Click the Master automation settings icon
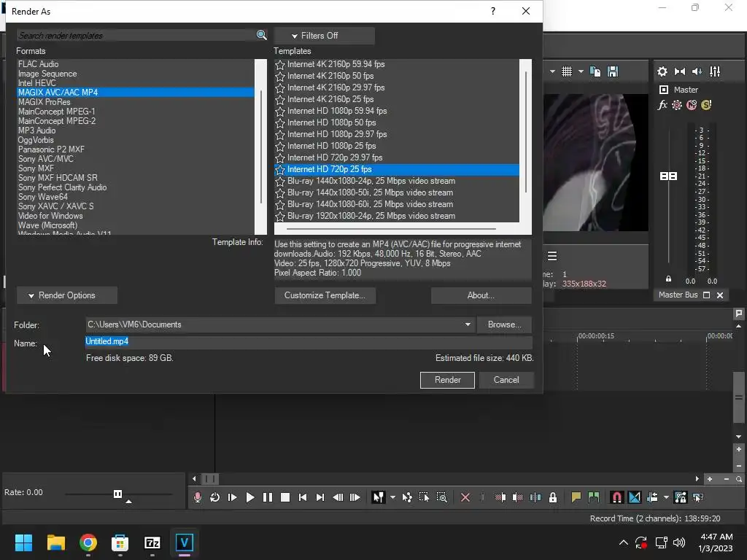Viewport: 747px width, 560px height. [677, 105]
